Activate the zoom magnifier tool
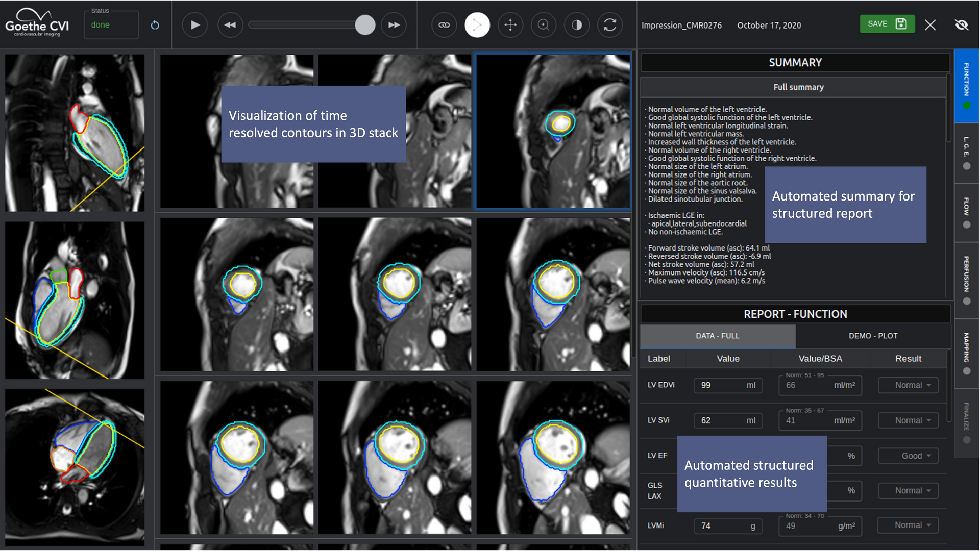The image size is (980, 551). click(544, 25)
